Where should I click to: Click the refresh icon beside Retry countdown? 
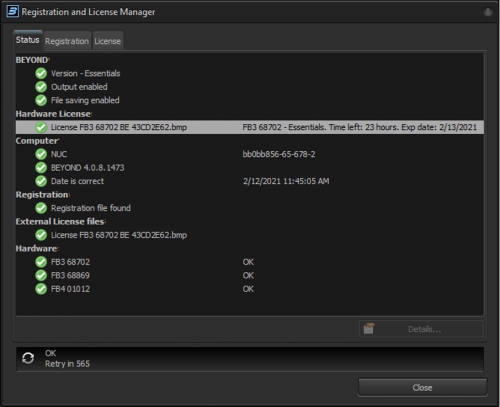pyautogui.click(x=28, y=358)
